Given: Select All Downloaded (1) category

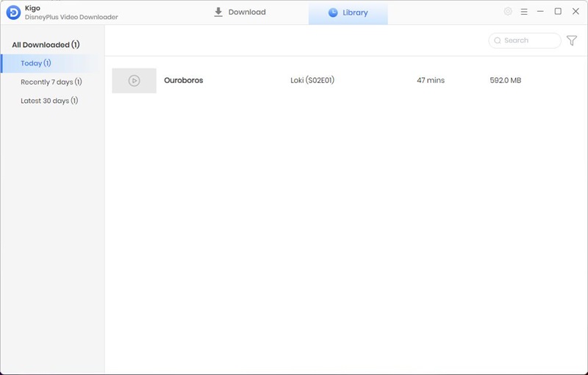Looking at the screenshot, I should (x=46, y=45).
